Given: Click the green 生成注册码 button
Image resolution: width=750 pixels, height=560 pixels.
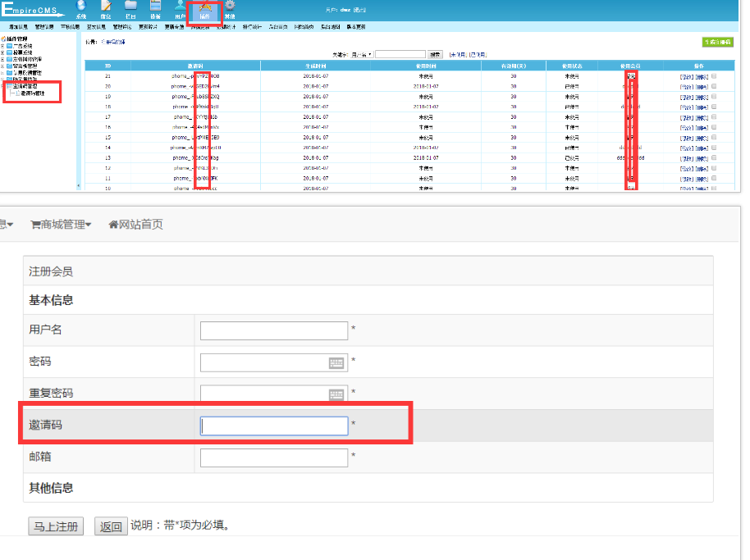Looking at the screenshot, I should coord(717,42).
